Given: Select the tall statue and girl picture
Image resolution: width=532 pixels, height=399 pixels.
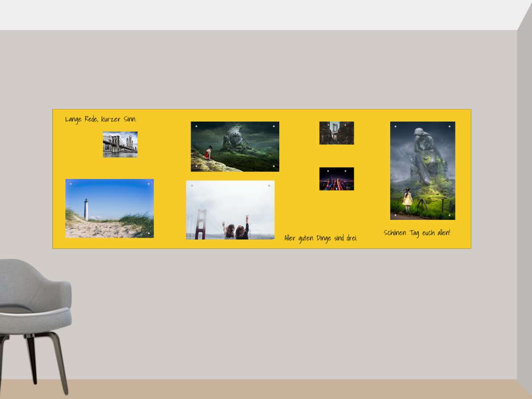Looking at the screenshot, I should (422, 171).
